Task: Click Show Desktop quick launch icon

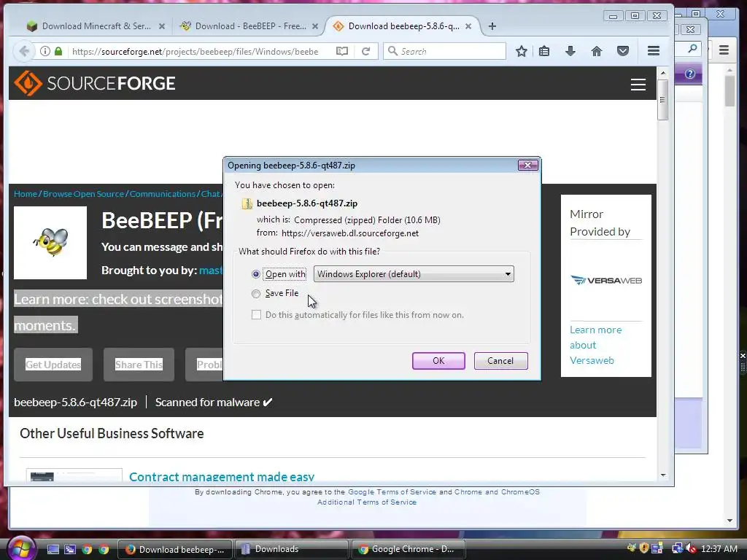Action: [x=53, y=549]
